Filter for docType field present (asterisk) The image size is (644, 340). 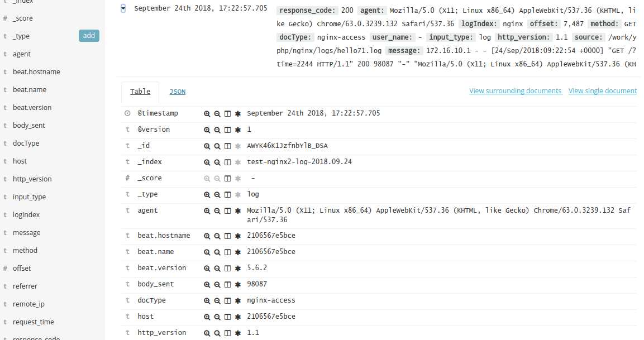point(237,301)
